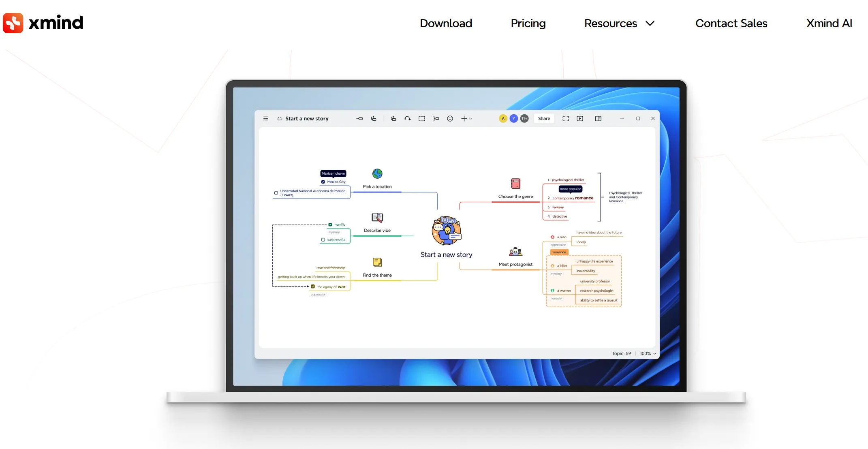Check the Universidad Nacional Autónoma checkbox
This screenshot has width=868, height=449.
[x=276, y=193]
